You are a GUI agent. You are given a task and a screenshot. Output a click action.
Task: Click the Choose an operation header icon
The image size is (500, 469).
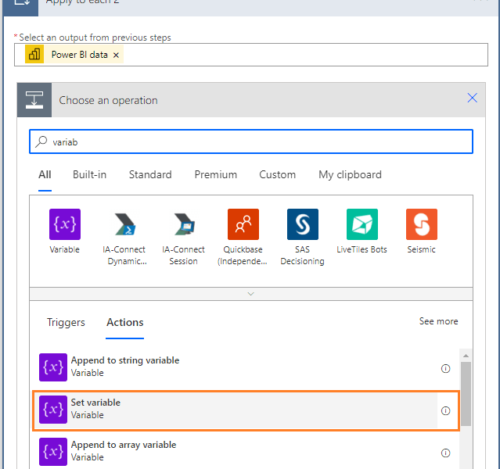point(34,100)
